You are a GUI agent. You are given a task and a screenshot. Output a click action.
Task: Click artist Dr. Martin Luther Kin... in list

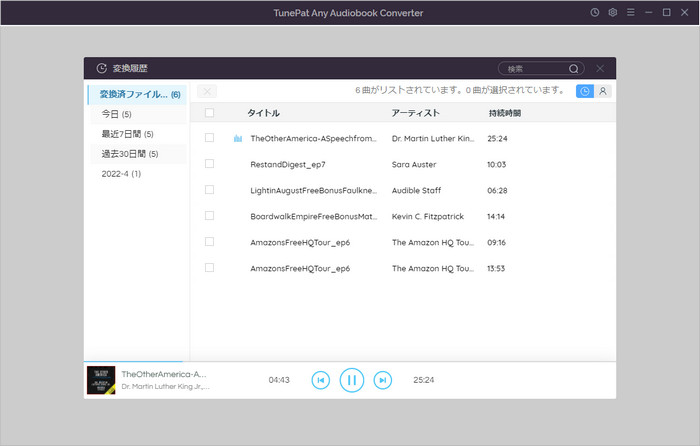(x=433, y=138)
